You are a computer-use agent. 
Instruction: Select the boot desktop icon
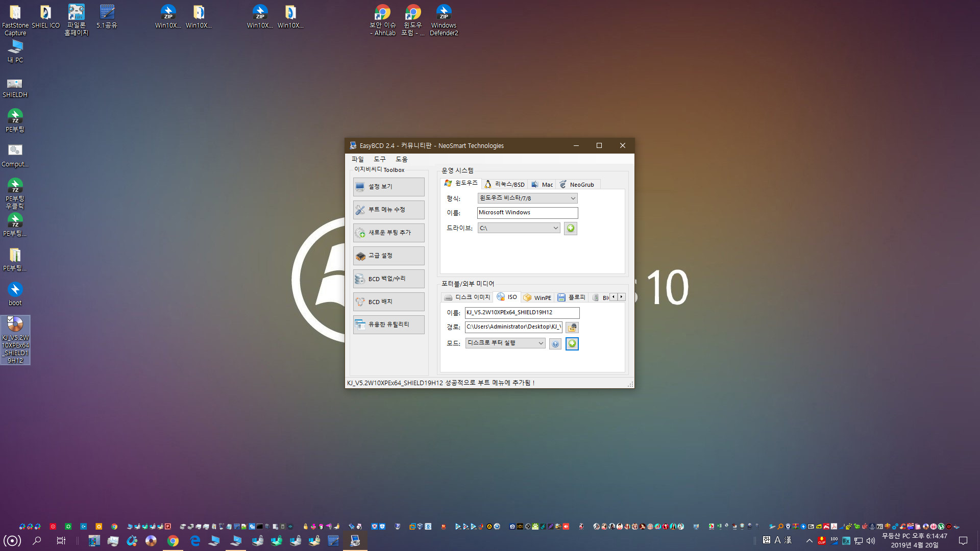click(15, 294)
